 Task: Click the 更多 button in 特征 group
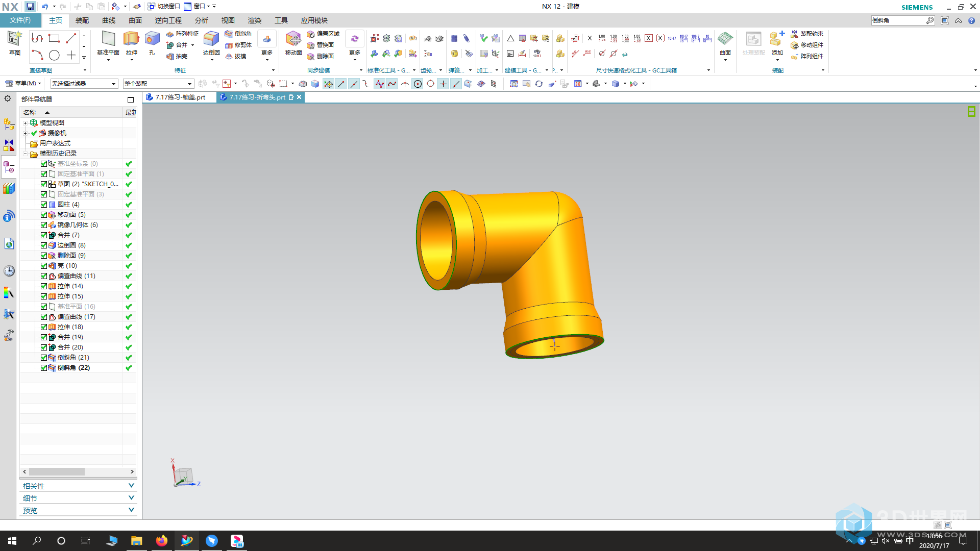267,46
